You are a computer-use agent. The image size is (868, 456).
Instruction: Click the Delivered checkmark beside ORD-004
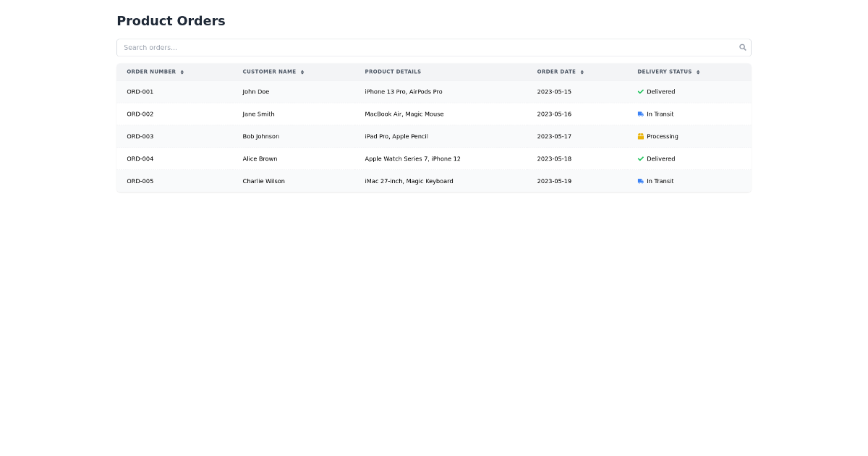(641, 159)
